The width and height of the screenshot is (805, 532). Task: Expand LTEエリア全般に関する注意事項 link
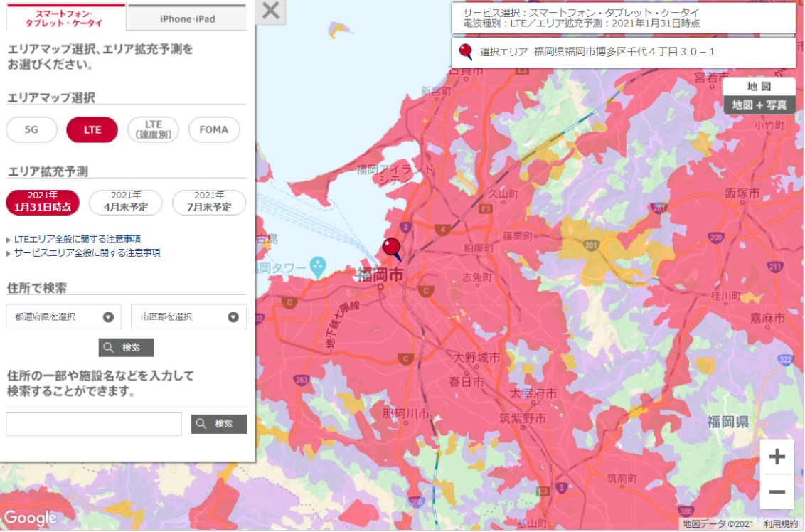pyautogui.click(x=78, y=239)
